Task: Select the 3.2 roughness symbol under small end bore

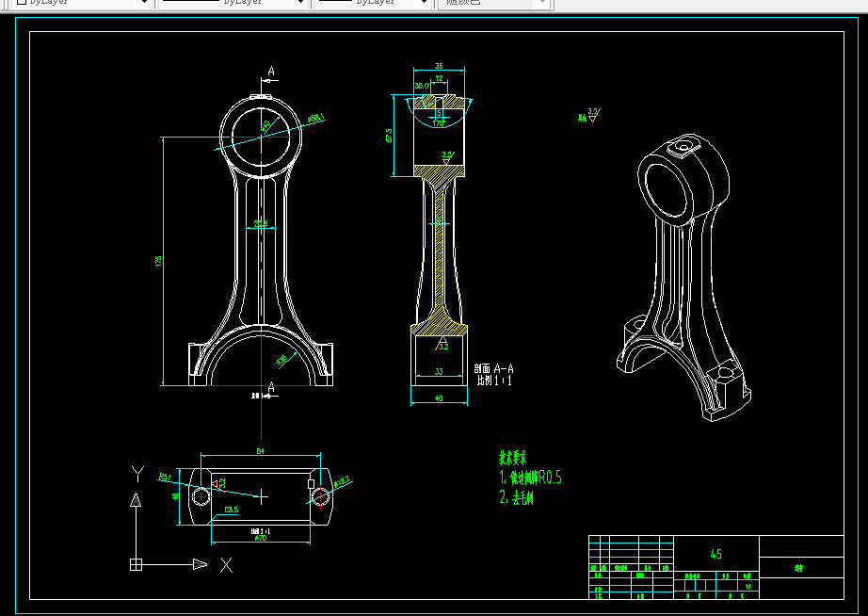Action: coord(447,157)
